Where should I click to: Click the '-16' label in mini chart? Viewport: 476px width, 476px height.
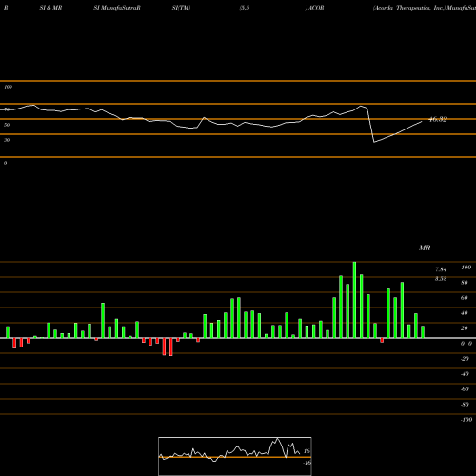click(x=307, y=463)
